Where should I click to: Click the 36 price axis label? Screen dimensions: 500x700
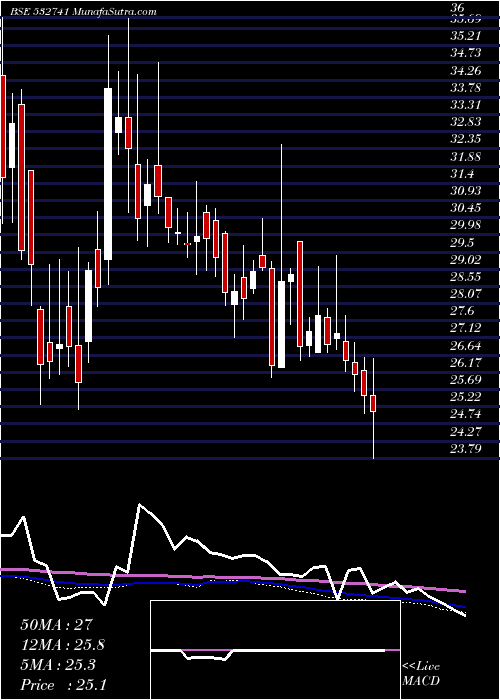point(458,7)
